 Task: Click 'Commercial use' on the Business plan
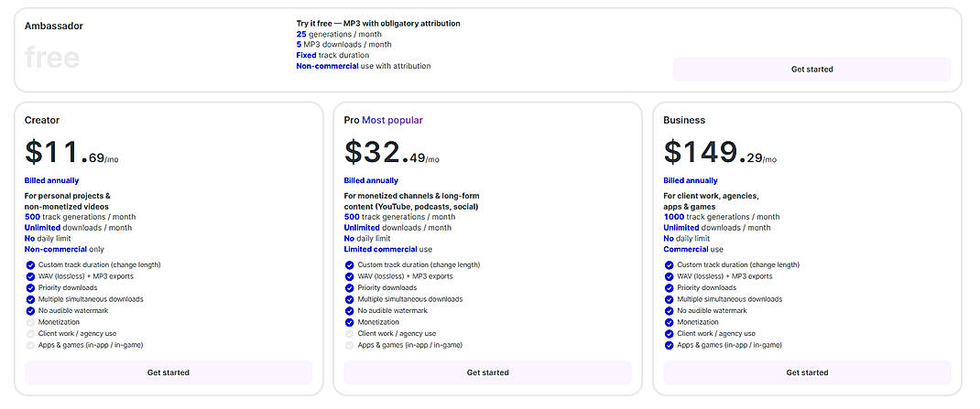coord(693,249)
